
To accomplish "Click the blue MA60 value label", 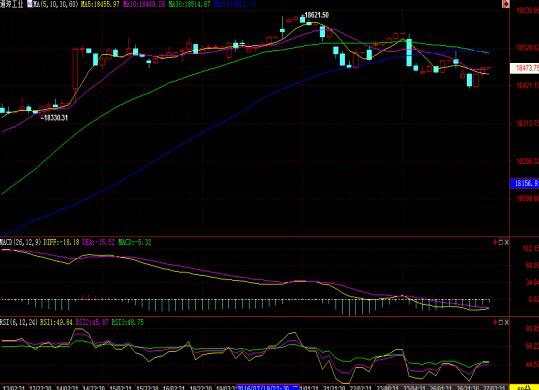I will 234,4.
